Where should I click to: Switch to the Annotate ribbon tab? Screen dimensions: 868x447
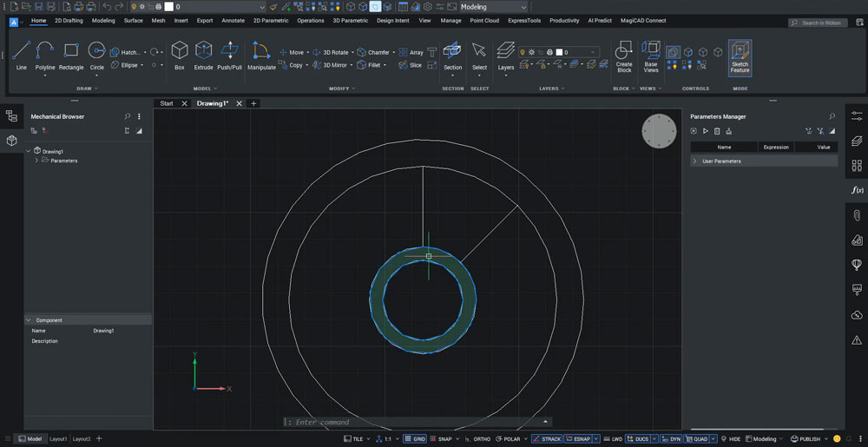point(233,20)
